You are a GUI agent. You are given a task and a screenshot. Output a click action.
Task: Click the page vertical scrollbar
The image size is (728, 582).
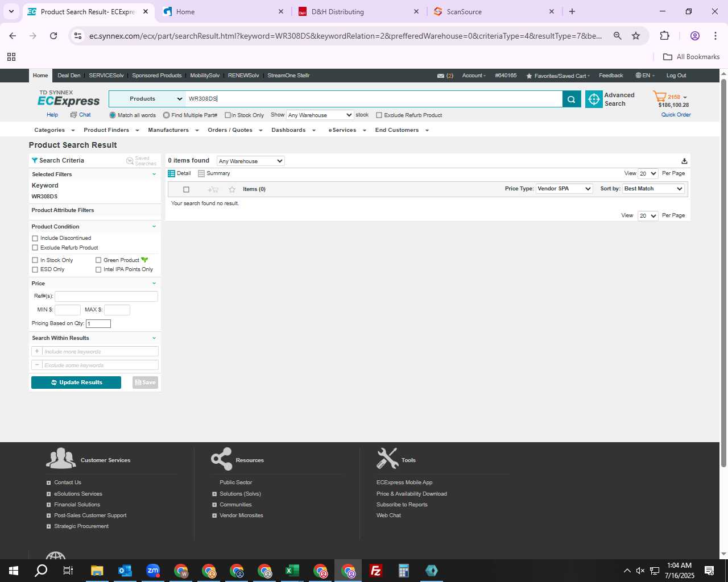point(723,273)
